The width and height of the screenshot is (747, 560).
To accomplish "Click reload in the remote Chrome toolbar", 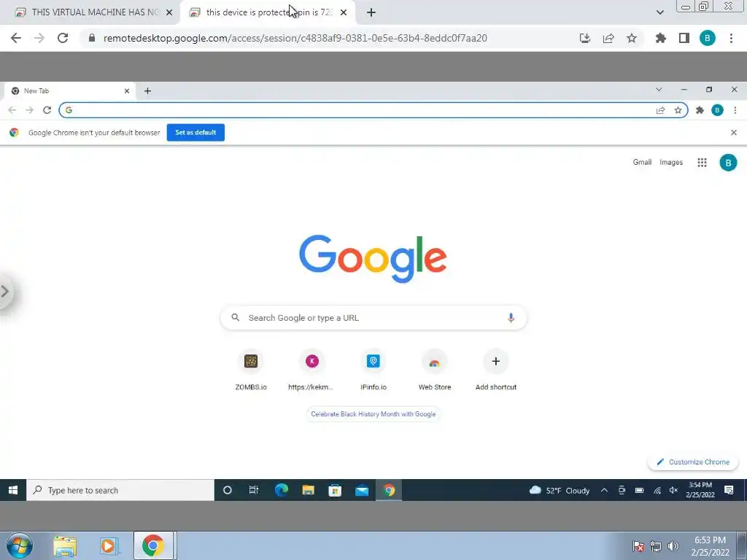I will (x=47, y=110).
